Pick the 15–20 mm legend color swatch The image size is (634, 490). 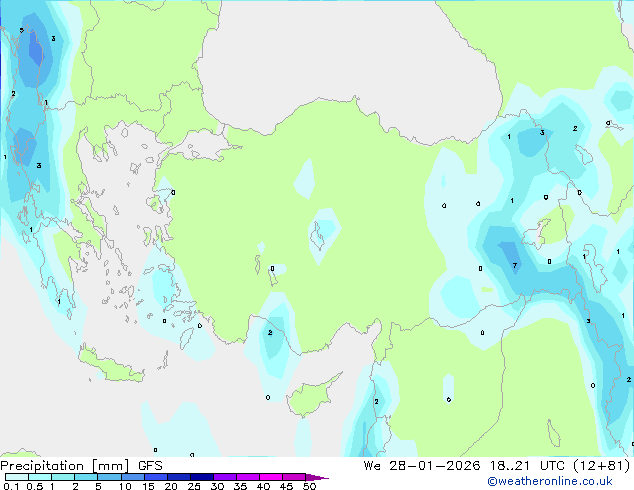[156, 477]
